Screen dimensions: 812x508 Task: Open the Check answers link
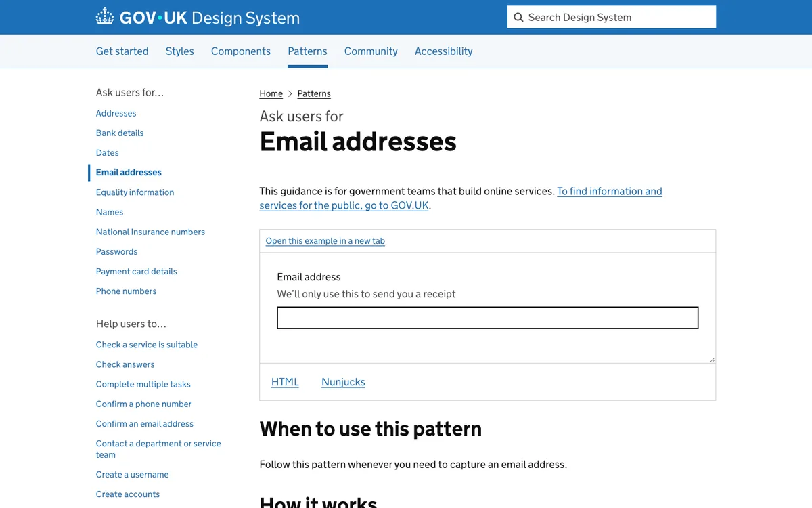125,364
